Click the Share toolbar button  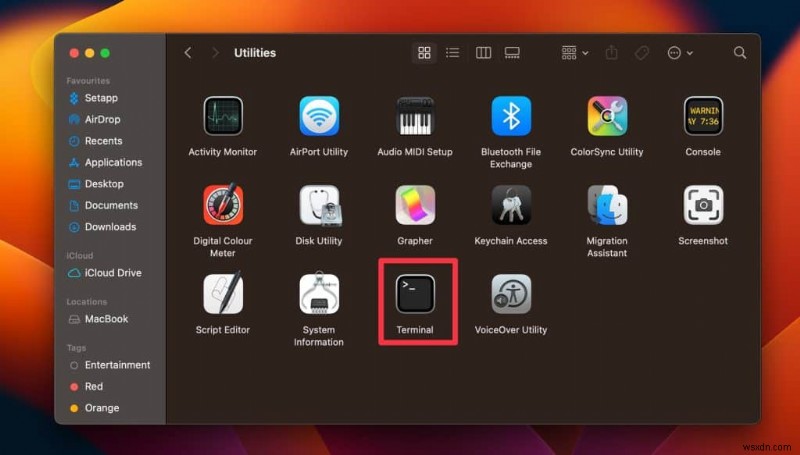(x=611, y=53)
